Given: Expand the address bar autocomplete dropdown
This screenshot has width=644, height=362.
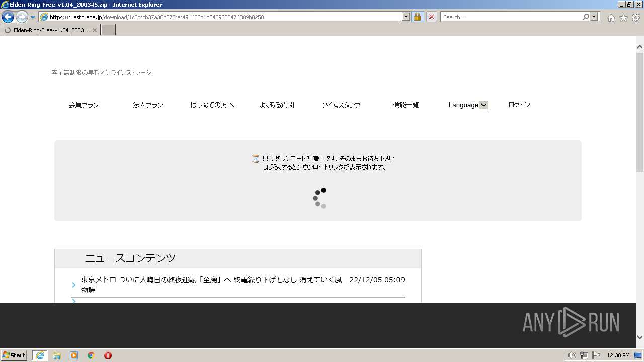Looking at the screenshot, I should point(406,17).
